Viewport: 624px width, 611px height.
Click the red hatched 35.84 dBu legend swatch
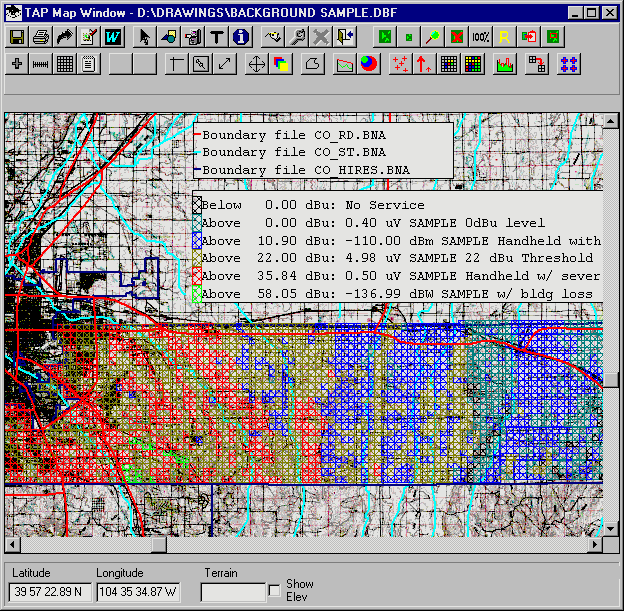click(197, 276)
